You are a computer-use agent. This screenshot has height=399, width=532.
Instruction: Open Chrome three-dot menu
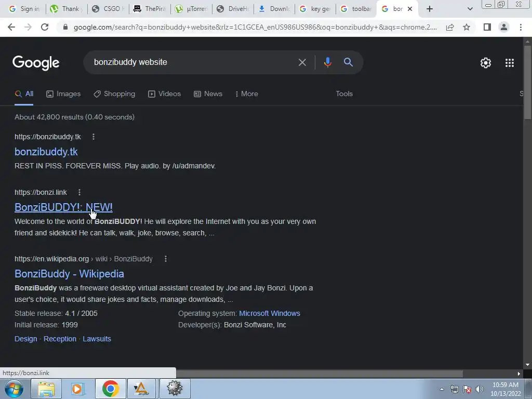click(x=521, y=27)
